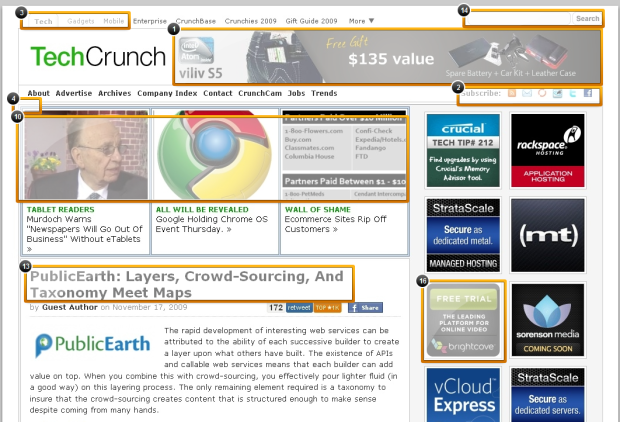This screenshot has height=422, width=620.
Task: Expand the More dropdown menu
Action: click(361, 21)
